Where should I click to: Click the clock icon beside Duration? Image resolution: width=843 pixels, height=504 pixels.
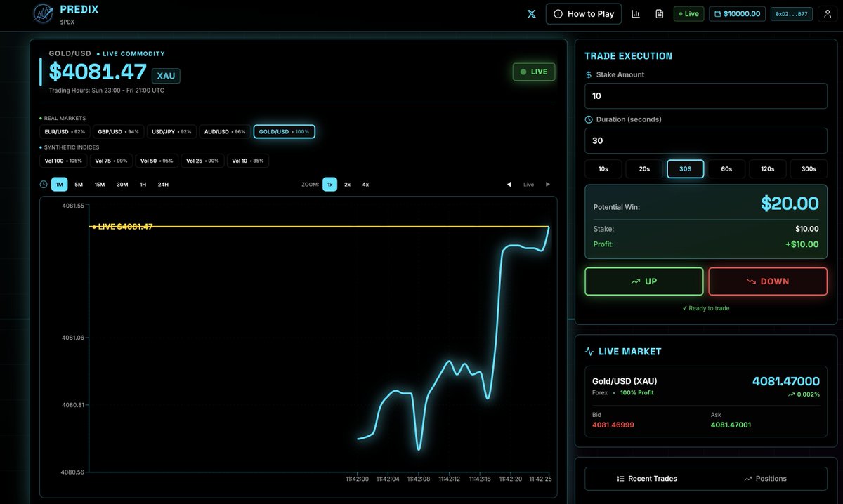pos(589,119)
